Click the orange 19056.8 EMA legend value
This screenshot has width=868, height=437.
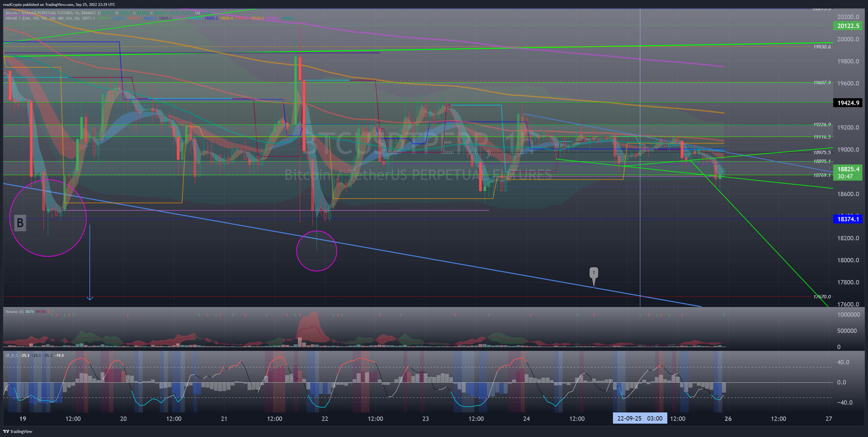[226, 18]
